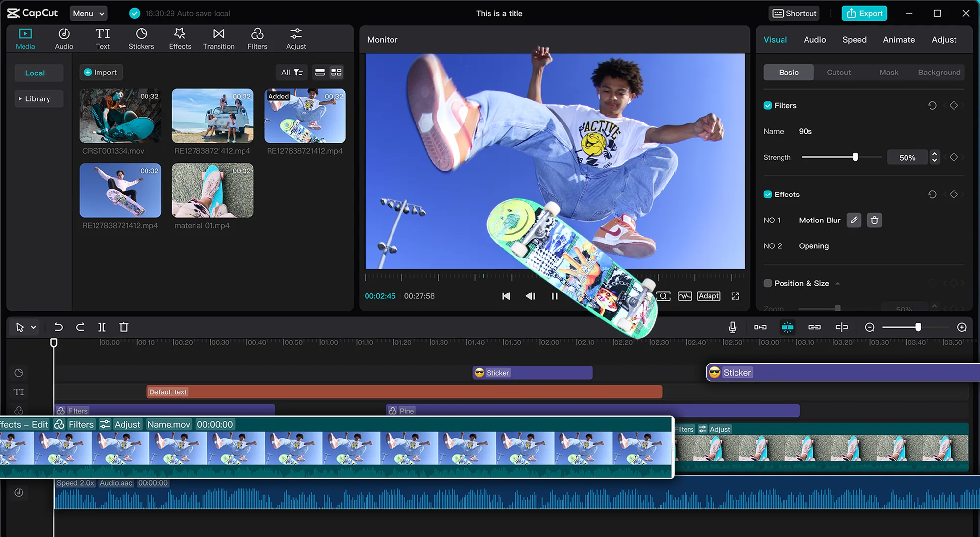Disable the Filters checkbox

click(x=768, y=105)
